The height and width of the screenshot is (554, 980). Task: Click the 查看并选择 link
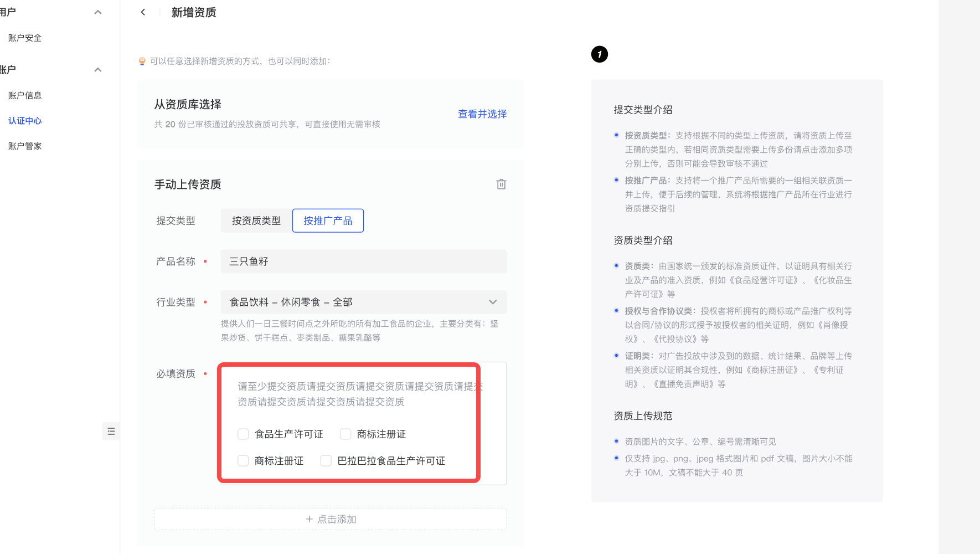[482, 114]
